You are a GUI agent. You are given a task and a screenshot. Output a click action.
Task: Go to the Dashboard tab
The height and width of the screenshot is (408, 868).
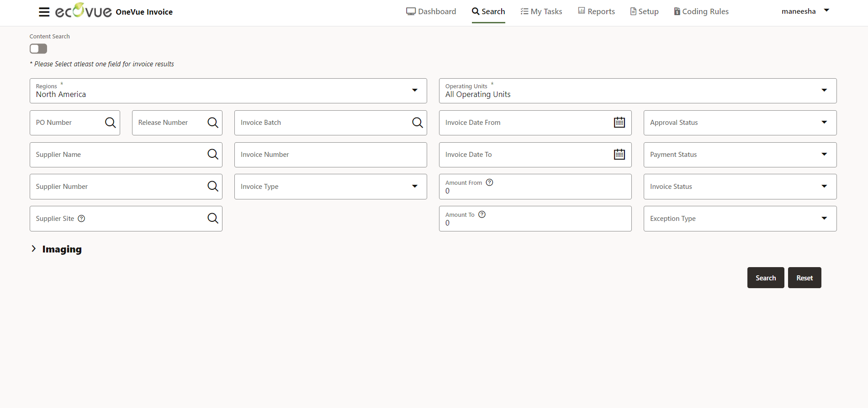pos(431,11)
